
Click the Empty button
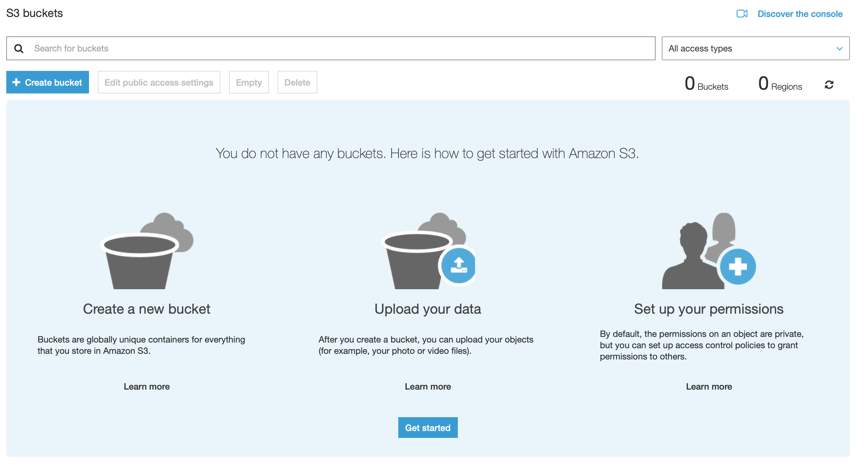[249, 82]
